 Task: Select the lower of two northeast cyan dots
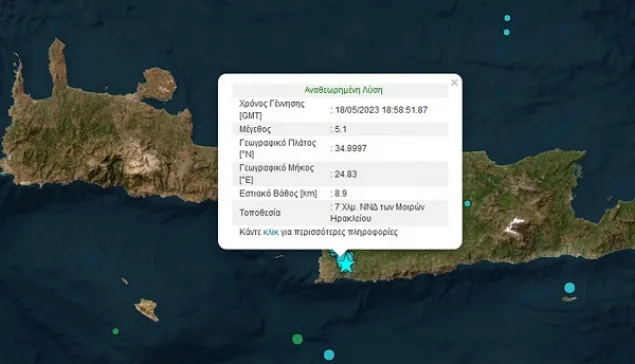tap(507, 32)
